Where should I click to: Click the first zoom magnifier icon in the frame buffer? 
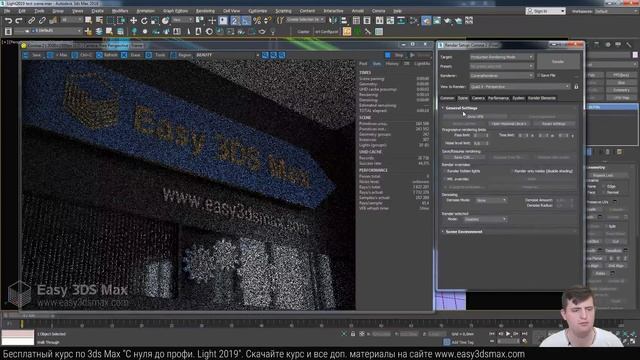pyautogui.click(x=265, y=55)
